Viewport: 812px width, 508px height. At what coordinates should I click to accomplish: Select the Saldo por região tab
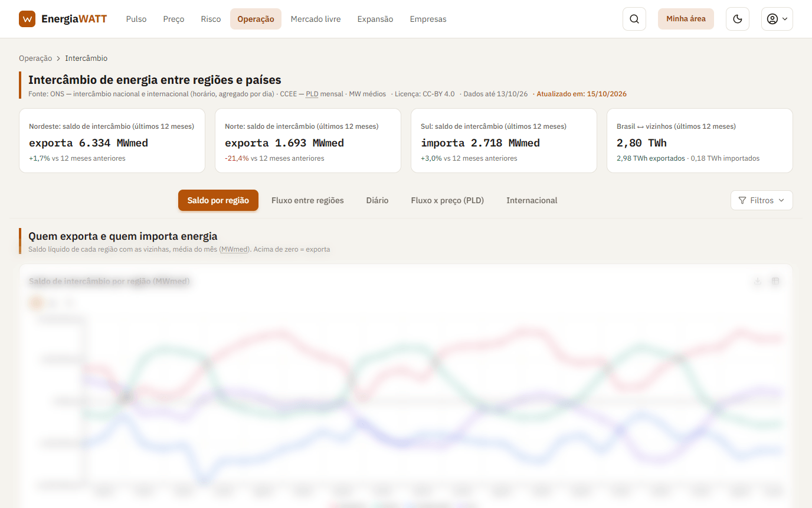coord(218,200)
